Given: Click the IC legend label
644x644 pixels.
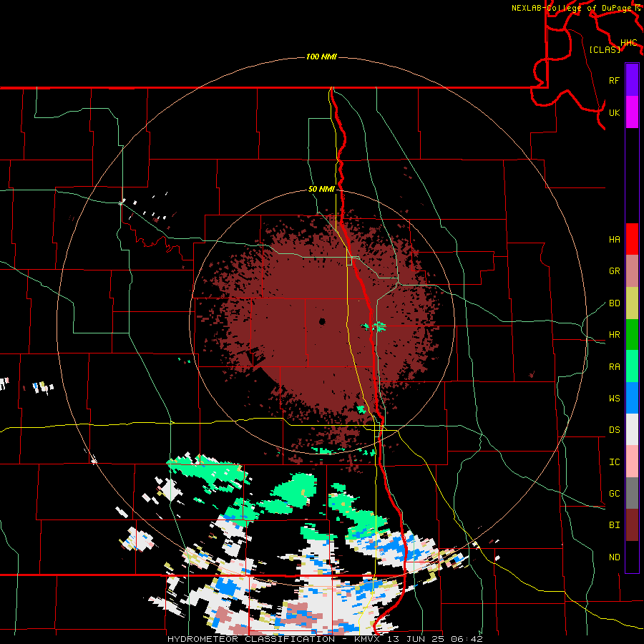Looking at the screenshot, I should click(x=615, y=462).
